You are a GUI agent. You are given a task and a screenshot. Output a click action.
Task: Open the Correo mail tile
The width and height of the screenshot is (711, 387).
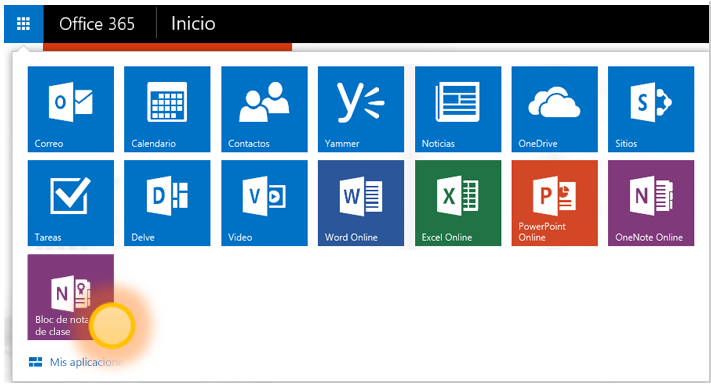[71, 109]
